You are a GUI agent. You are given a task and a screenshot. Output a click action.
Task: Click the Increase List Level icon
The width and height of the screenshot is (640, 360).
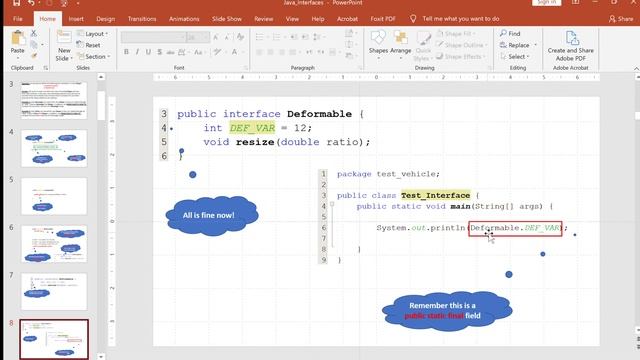pyautogui.click(x=305, y=37)
